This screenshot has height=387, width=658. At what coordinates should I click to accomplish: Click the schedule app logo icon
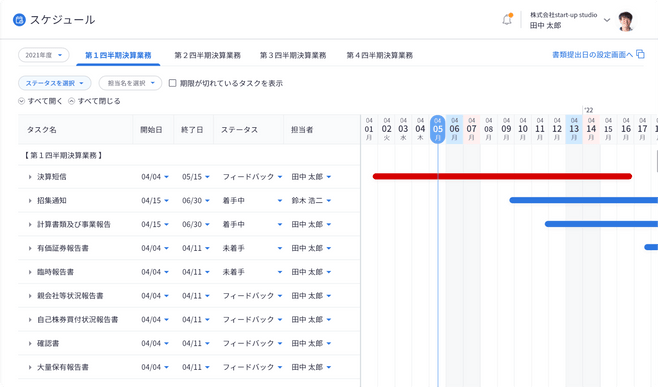point(19,20)
